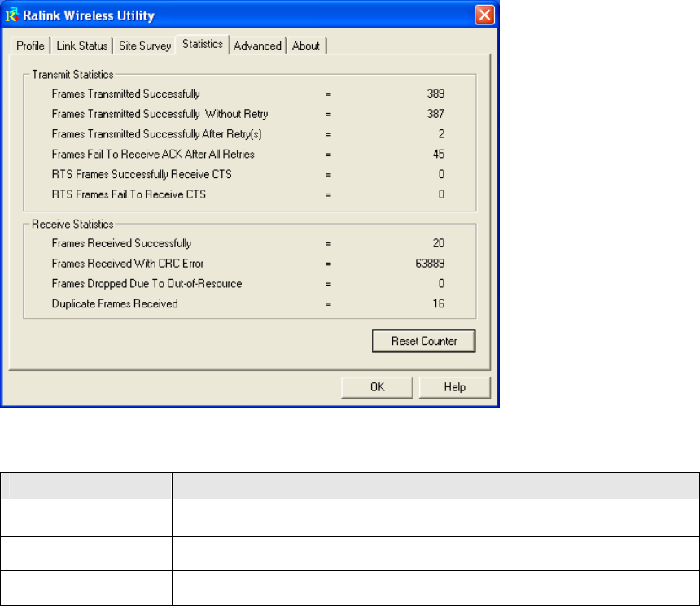Image resolution: width=700 pixels, height=606 pixels.
Task: Select the Statistics tab
Action: [202, 44]
